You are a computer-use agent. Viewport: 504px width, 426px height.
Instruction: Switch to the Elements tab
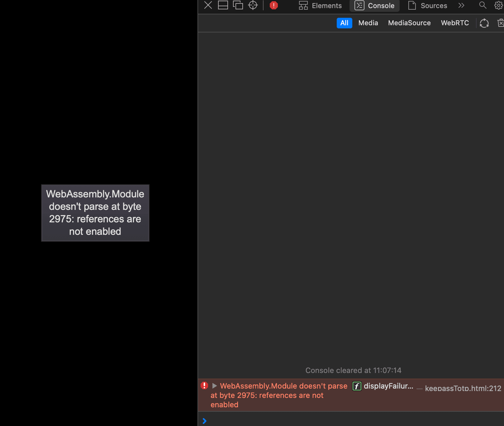pyautogui.click(x=326, y=5)
